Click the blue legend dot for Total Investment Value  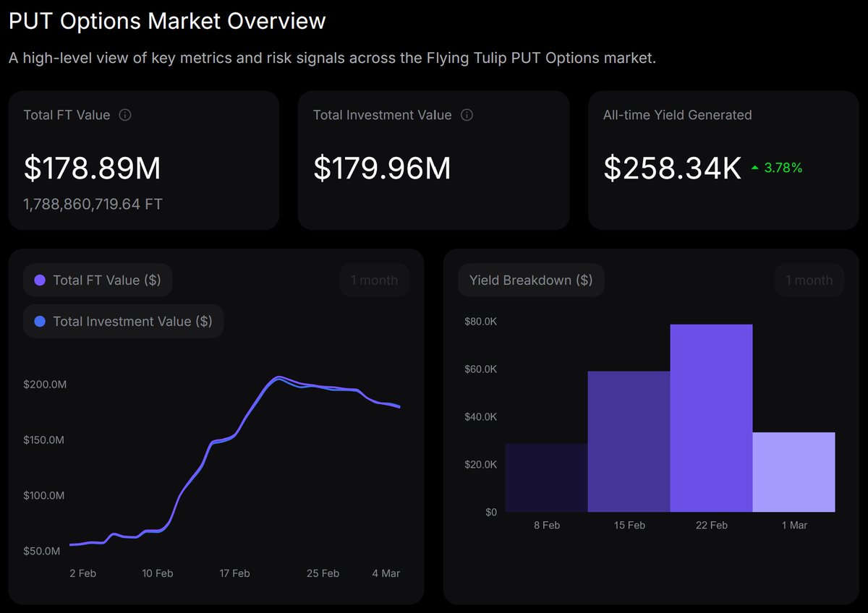point(39,321)
